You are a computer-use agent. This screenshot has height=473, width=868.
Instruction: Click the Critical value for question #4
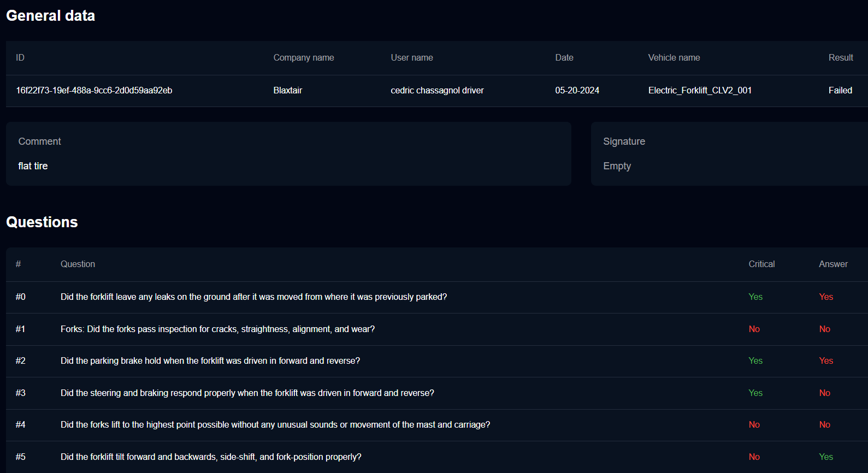pyautogui.click(x=754, y=425)
